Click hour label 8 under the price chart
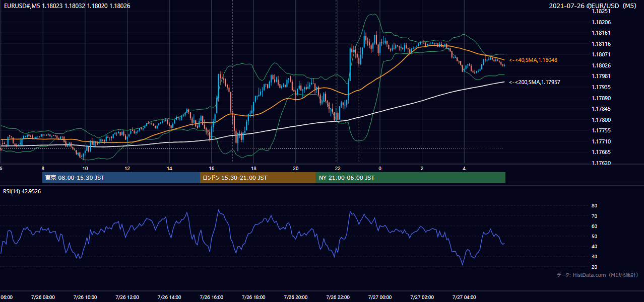Viewport: 644px width, 302px height. point(43,169)
